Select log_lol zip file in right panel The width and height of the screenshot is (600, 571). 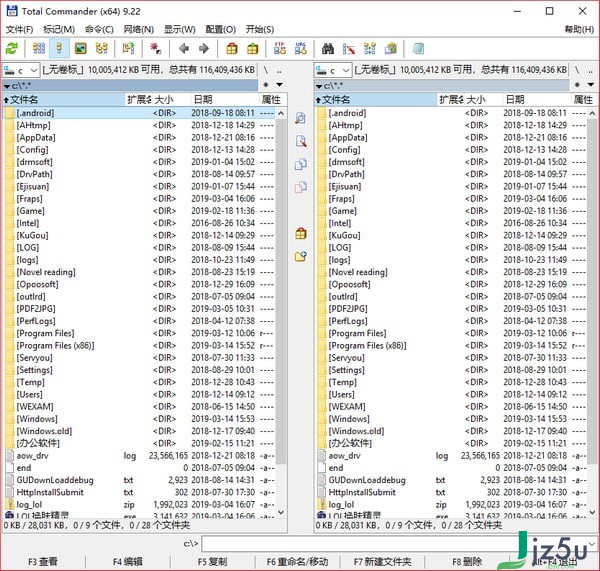click(x=452, y=505)
